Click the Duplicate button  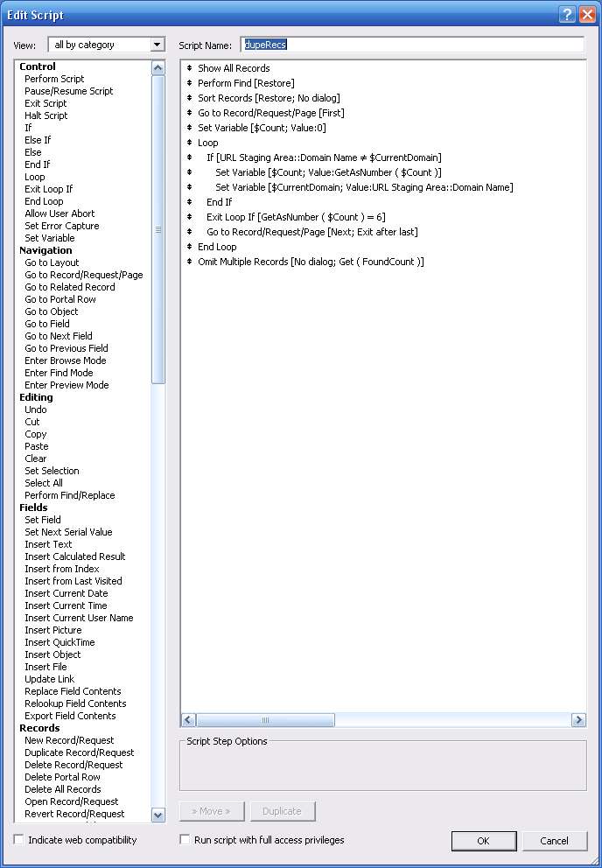[283, 811]
